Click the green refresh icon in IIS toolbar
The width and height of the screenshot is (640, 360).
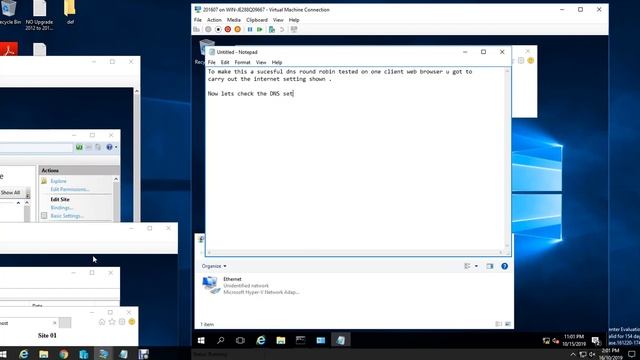[79, 147]
